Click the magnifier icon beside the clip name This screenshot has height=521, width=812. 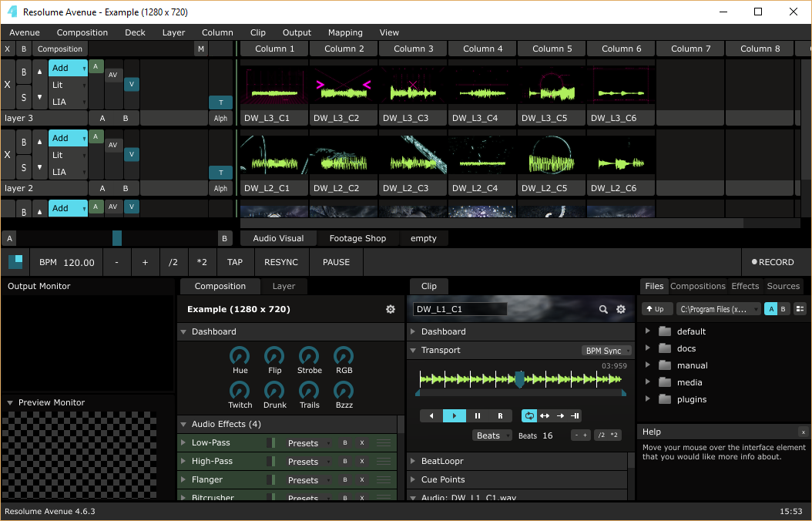click(x=603, y=309)
